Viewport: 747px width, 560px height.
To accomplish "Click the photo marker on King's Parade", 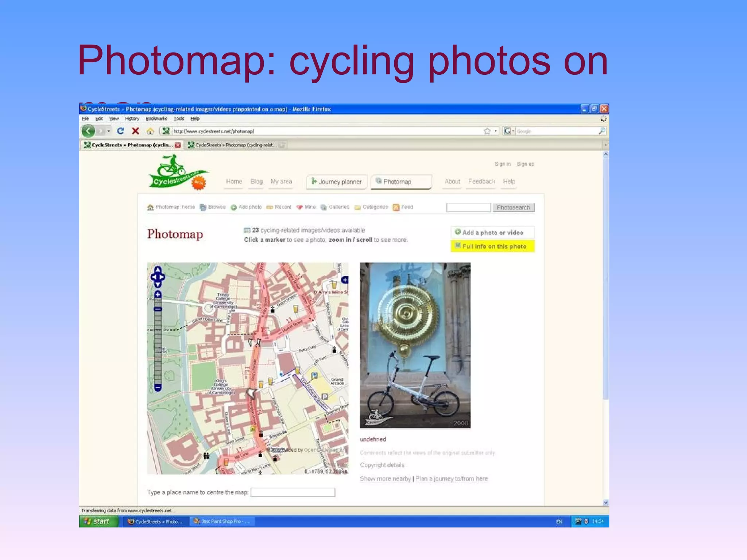I will pos(251,393).
